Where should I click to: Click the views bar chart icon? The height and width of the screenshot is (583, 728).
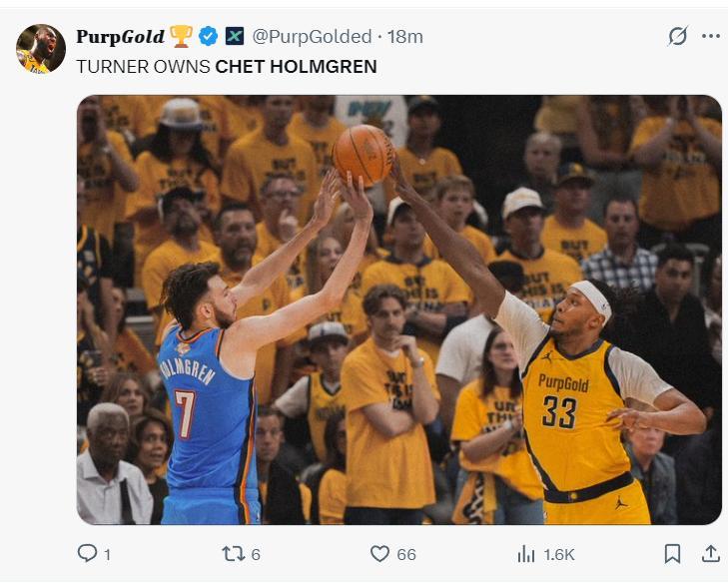point(526,553)
